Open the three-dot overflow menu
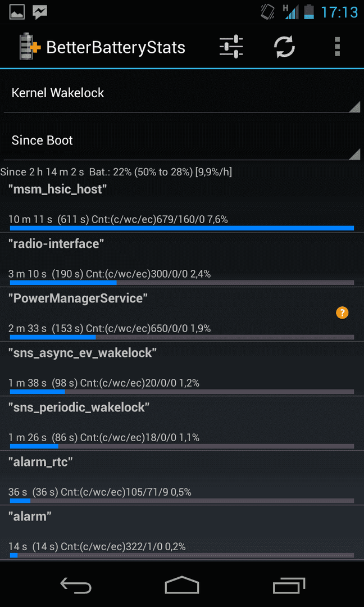364x607 pixels. tap(337, 47)
